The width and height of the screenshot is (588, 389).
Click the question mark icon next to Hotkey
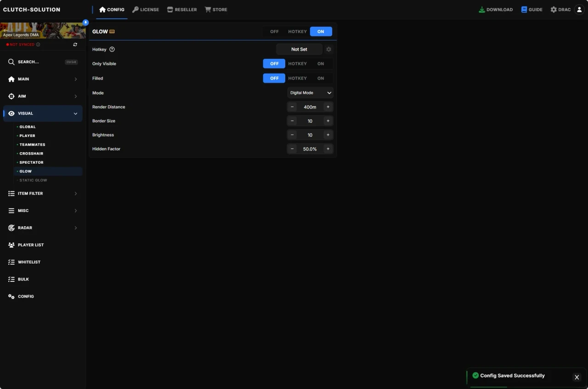pyautogui.click(x=112, y=49)
